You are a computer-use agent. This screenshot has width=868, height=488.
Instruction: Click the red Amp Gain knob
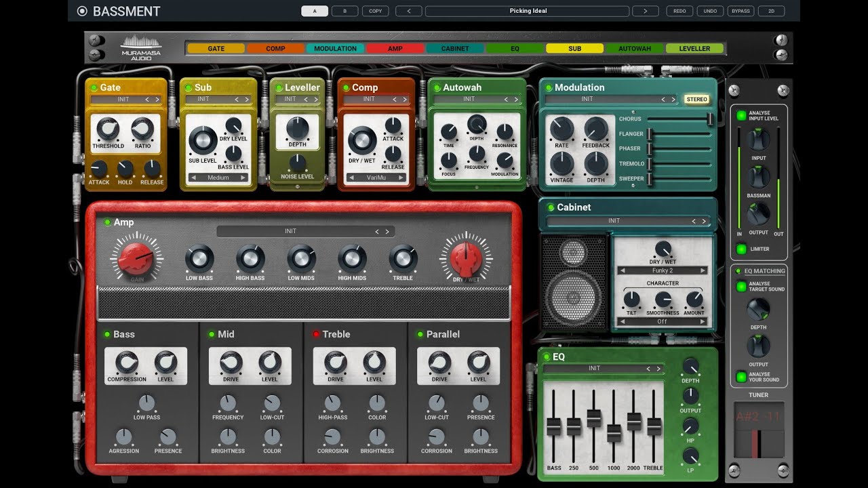(x=136, y=258)
